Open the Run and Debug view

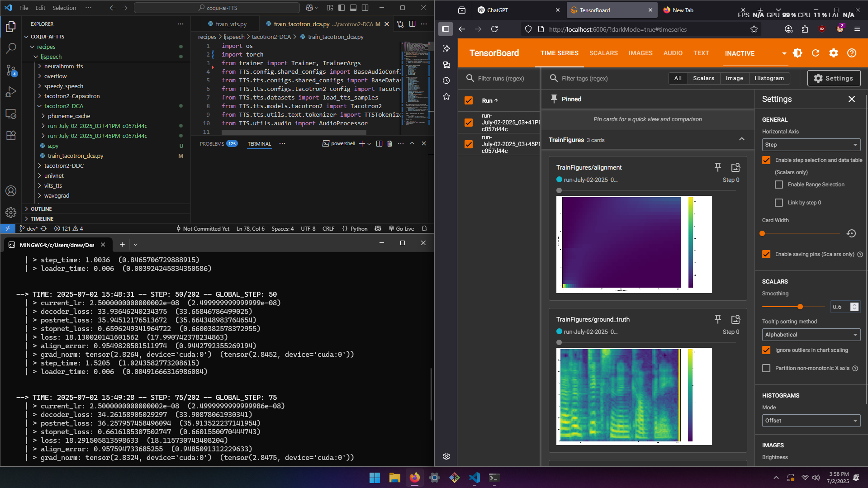[11, 92]
